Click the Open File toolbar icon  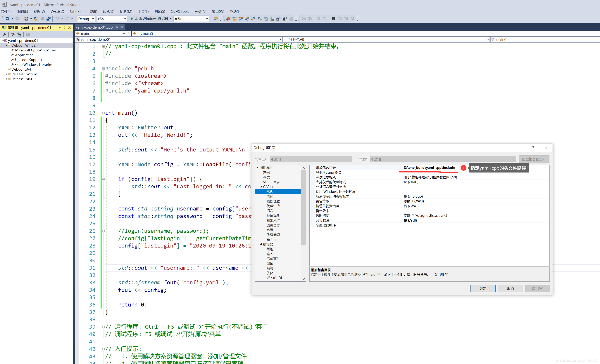pos(36,19)
